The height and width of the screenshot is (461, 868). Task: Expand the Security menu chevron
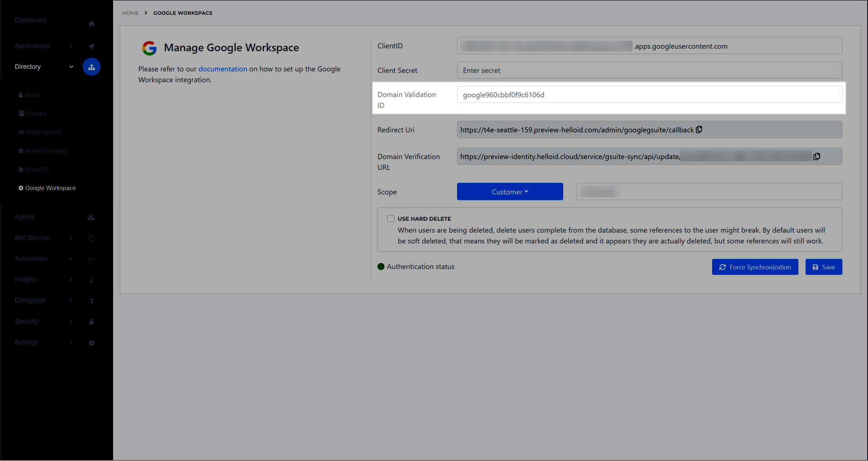tap(71, 322)
